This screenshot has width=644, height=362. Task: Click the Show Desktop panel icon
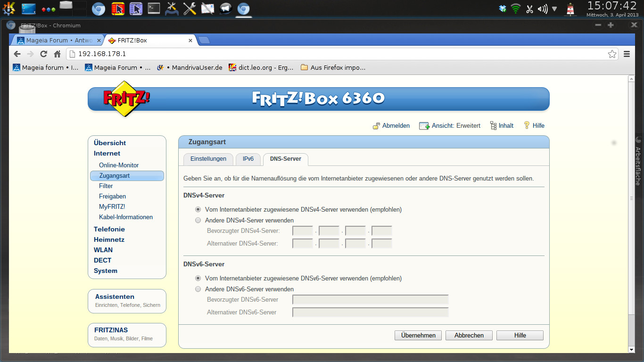pyautogui.click(x=28, y=8)
